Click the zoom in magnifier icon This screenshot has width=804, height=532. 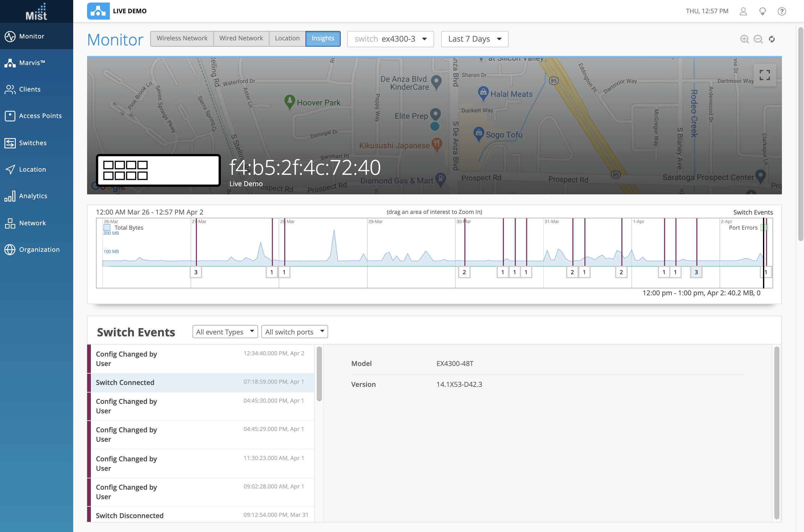744,39
